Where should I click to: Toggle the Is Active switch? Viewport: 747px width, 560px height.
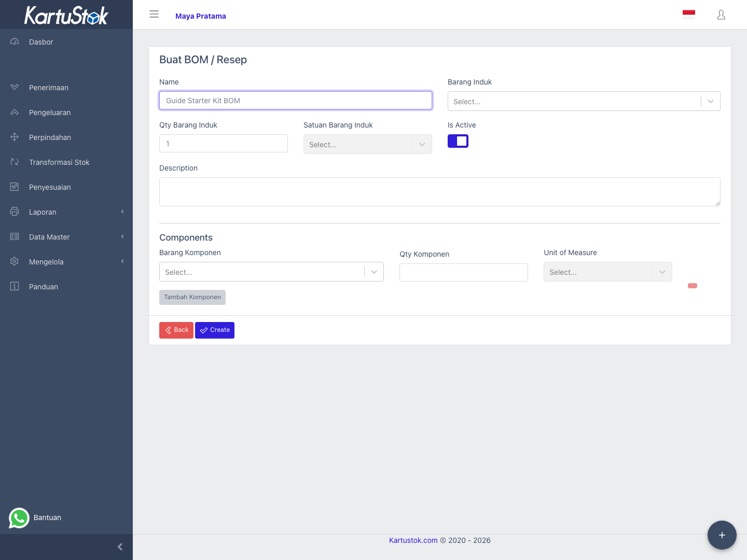(x=458, y=141)
